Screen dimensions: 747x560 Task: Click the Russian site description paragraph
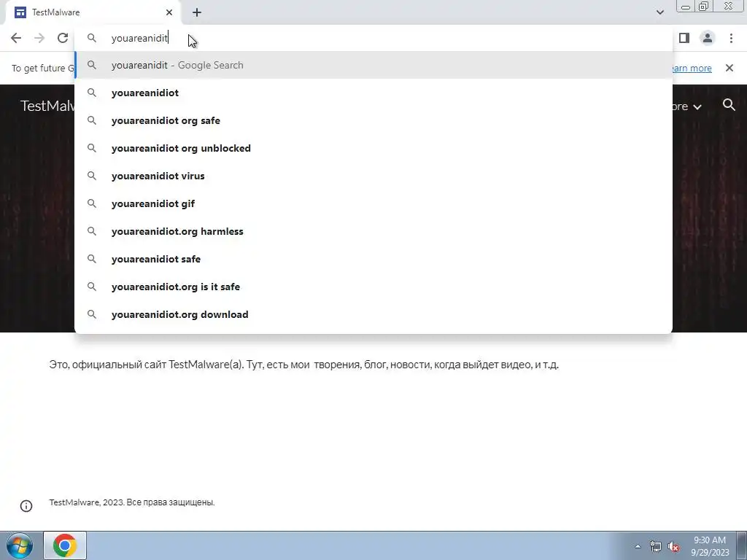tap(304, 365)
